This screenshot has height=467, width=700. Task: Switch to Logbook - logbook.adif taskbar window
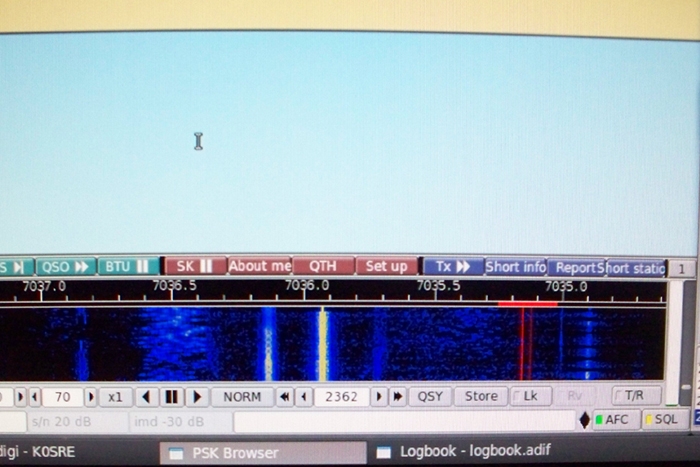(468, 453)
